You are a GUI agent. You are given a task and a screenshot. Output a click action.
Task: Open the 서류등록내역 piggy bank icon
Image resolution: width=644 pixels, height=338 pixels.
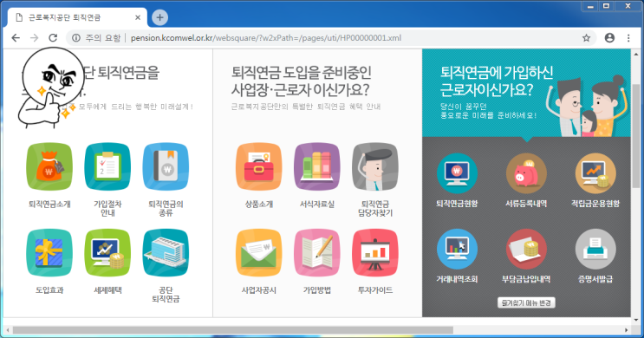tap(526, 173)
